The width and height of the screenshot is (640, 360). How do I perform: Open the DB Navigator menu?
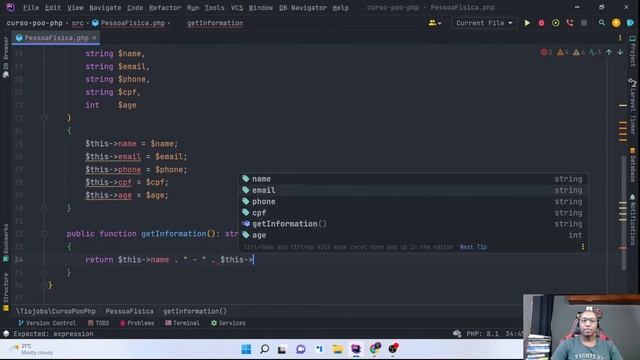click(303, 7)
